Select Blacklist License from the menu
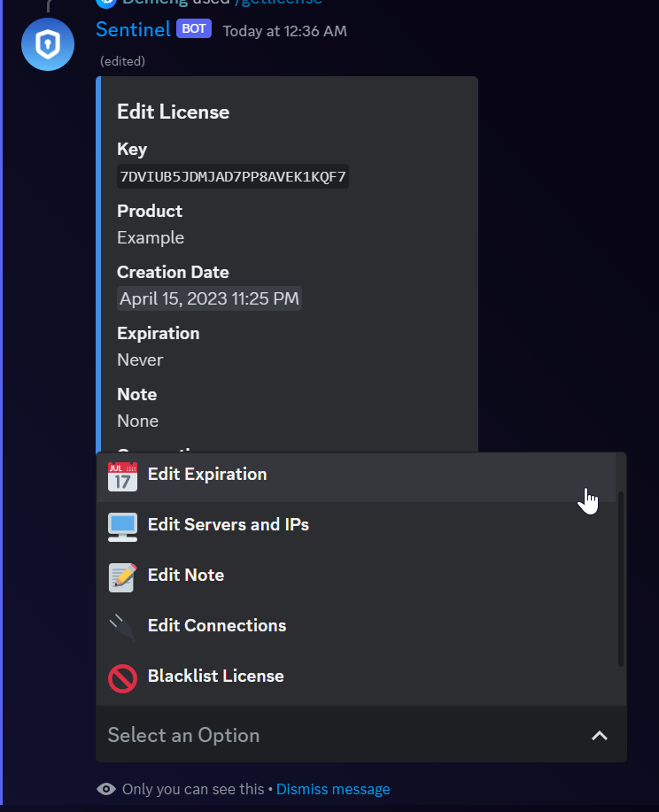The image size is (659, 812). [214, 677]
